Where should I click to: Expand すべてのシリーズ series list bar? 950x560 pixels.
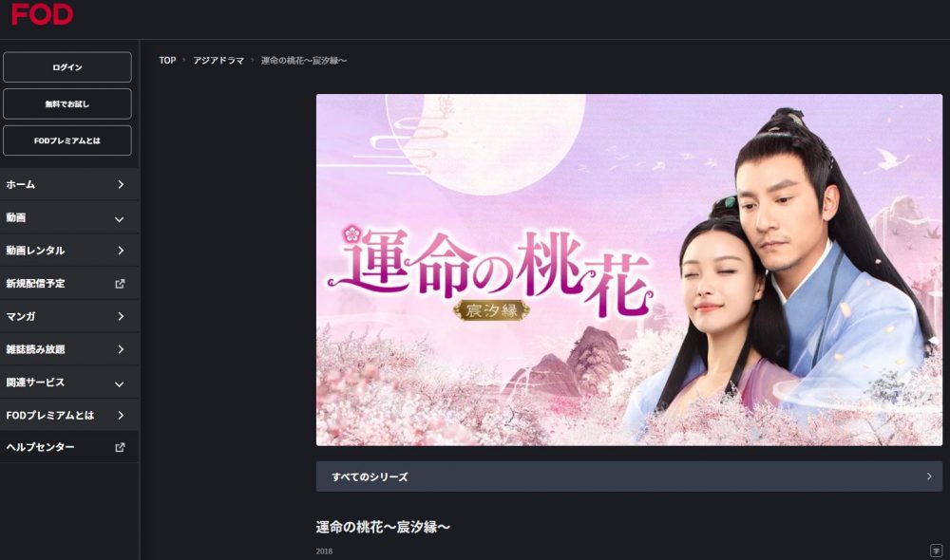629,476
